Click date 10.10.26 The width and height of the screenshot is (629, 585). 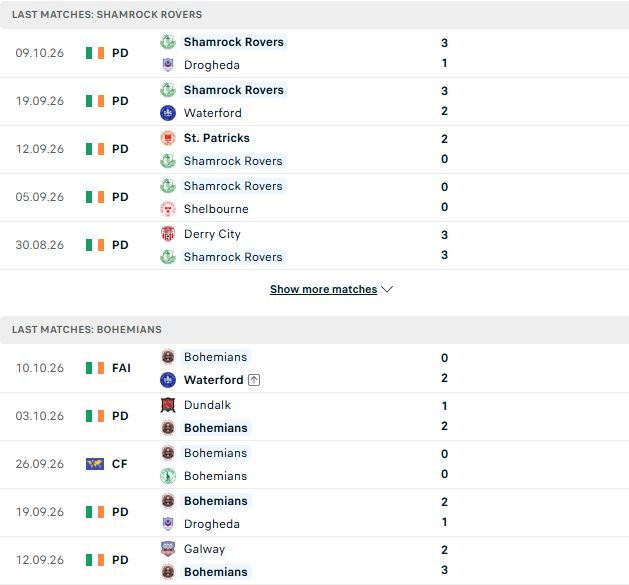click(40, 368)
